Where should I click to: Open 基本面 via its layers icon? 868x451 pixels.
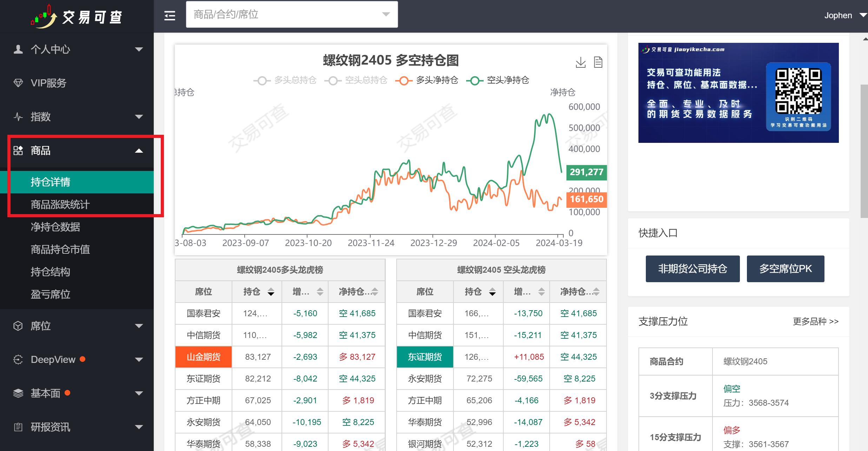click(x=19, y=393)
